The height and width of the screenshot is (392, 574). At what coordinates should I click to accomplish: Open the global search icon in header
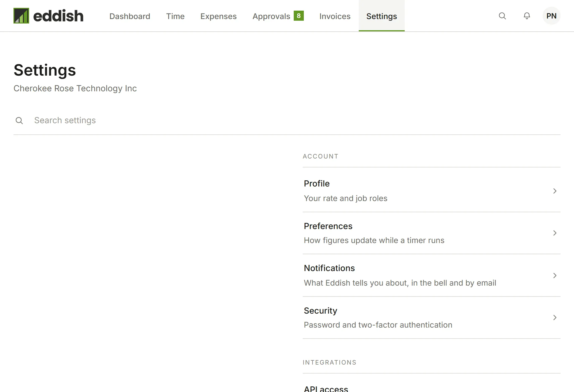click(502, 16)
